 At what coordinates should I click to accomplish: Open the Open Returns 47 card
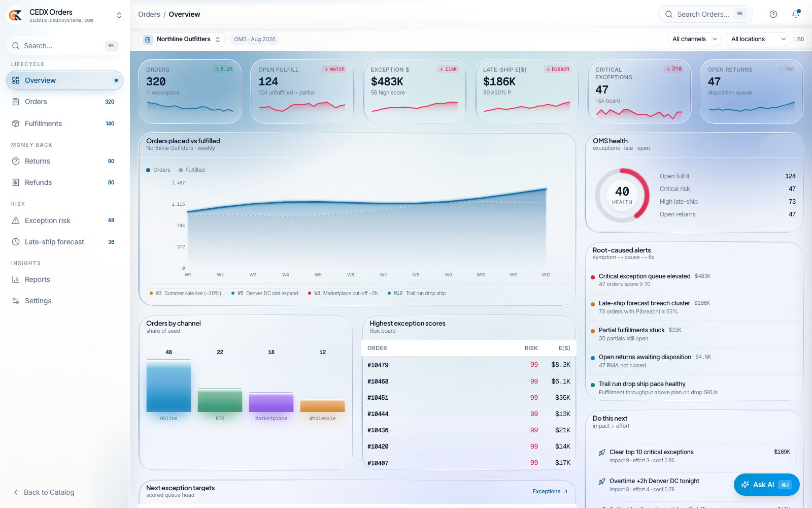752,91
